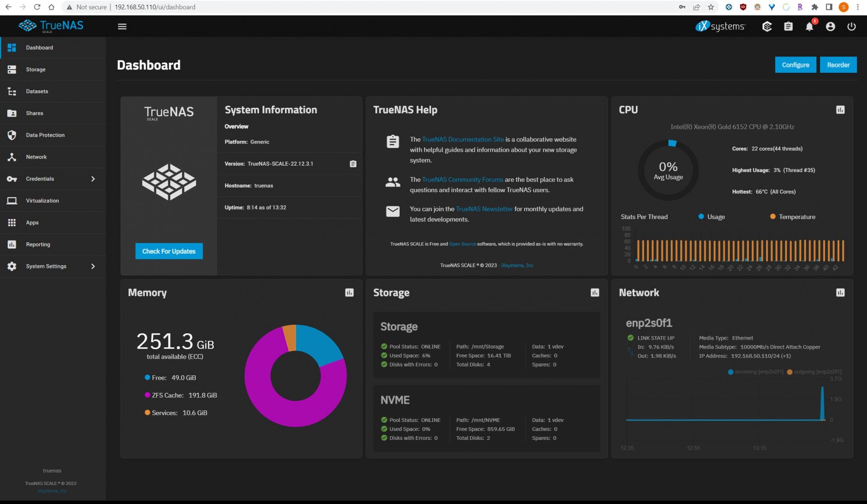Open the jobs clipboard icon in top bar
This screenshot has height=504, width=867.
point(788,27)
